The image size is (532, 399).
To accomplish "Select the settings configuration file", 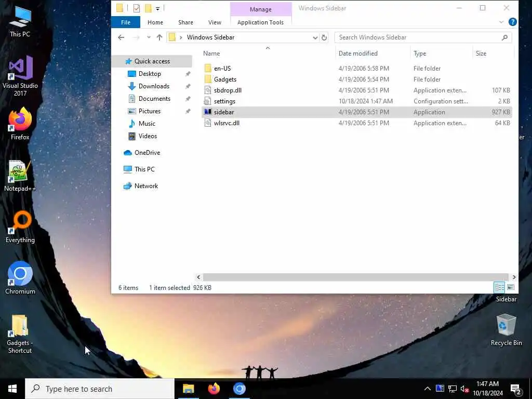I will pyautogui.click(x=356, y=101).
